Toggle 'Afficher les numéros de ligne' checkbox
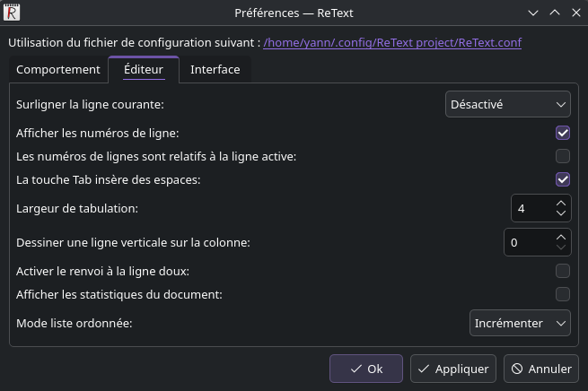Image resolution: width=588 pixels, height=391 pixels. pos(563,133)
